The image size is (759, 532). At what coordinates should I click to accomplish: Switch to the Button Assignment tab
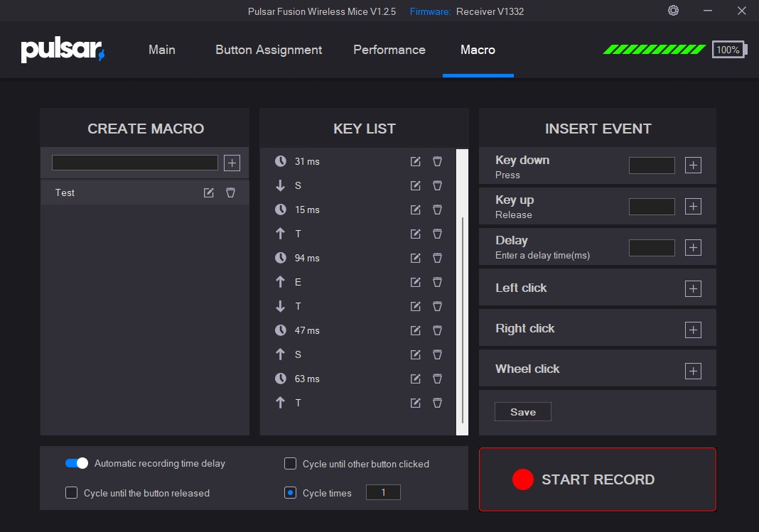click(269, 50)
